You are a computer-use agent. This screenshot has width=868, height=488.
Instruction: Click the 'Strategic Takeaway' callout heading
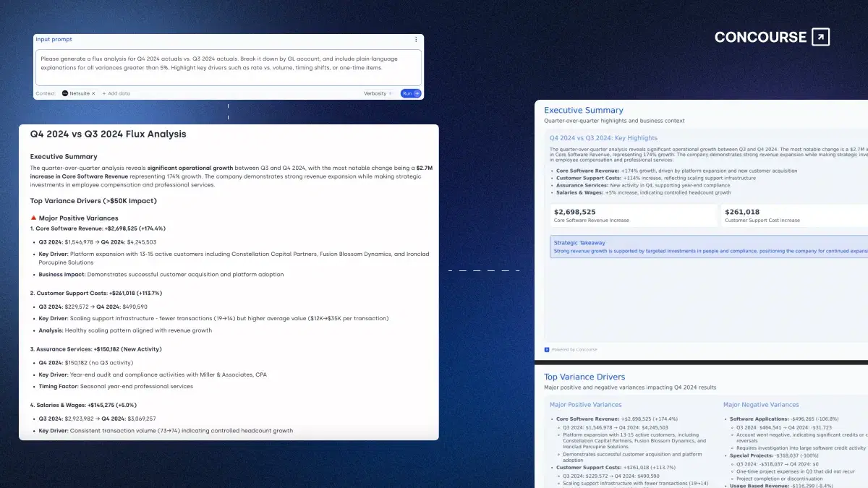coord(579,243)
